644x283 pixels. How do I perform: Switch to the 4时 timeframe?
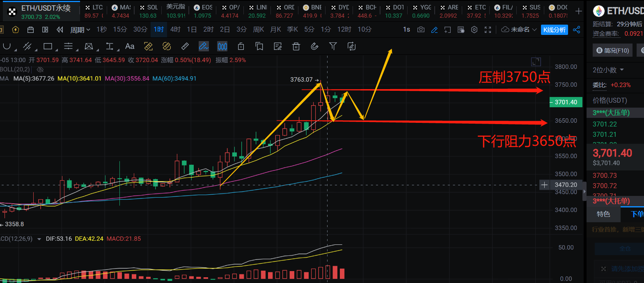tap(175, 30)
